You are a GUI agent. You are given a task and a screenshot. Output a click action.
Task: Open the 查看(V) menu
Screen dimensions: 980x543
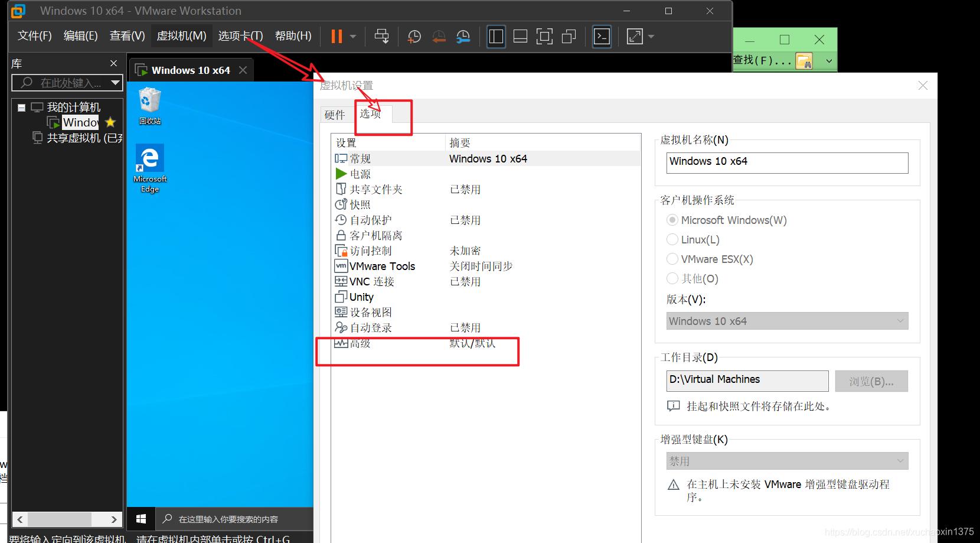[x=128, y=36]
